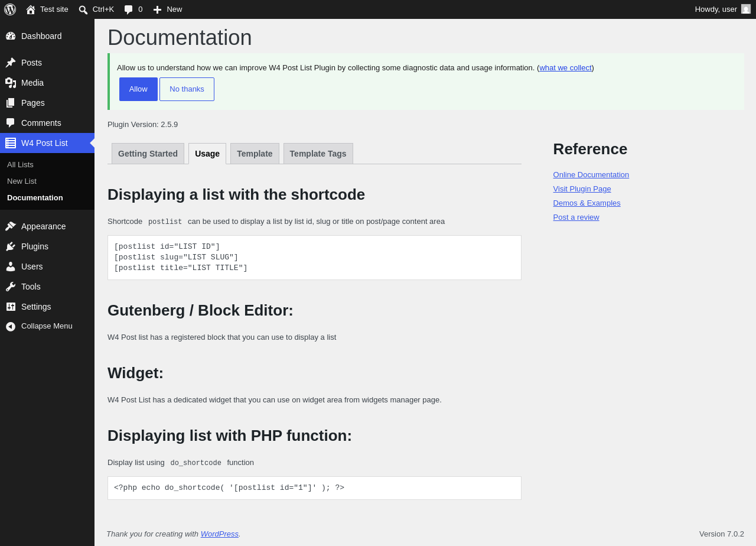
Task: Click the Test site name link
Action: [54, 9]
